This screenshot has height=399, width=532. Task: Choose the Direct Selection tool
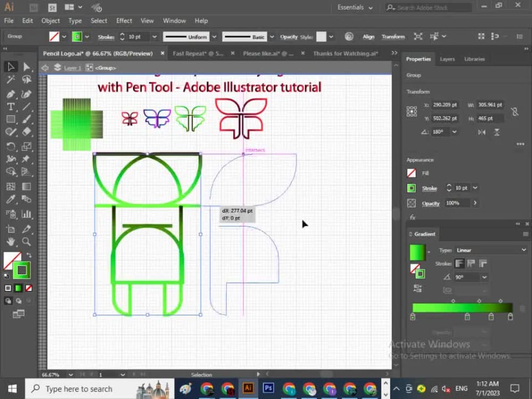[x=26, y=67]
